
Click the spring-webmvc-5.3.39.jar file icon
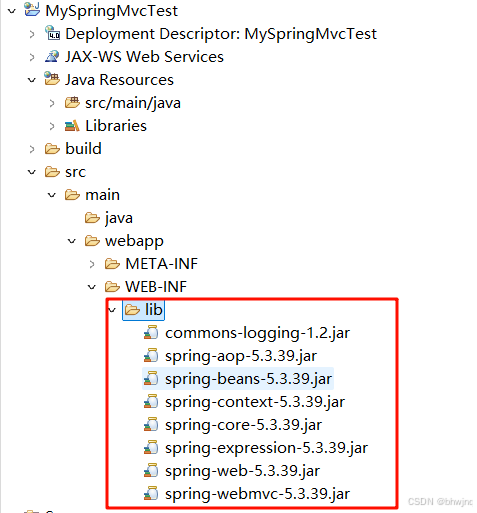click(x=151, y=493)
